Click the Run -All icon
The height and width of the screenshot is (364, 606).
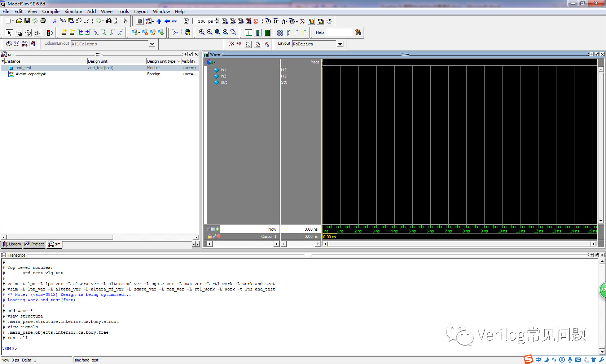pyautogui.click(x=240, y=21)
